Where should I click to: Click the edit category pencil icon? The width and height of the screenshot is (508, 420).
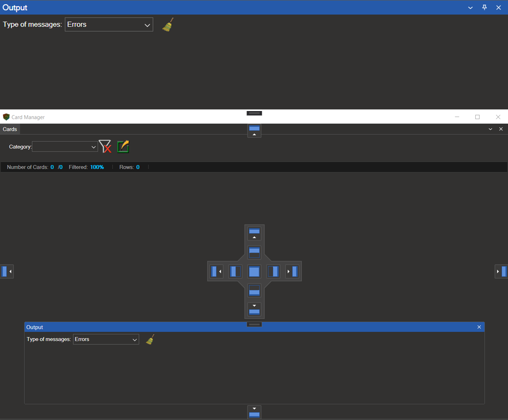point(123,146)
